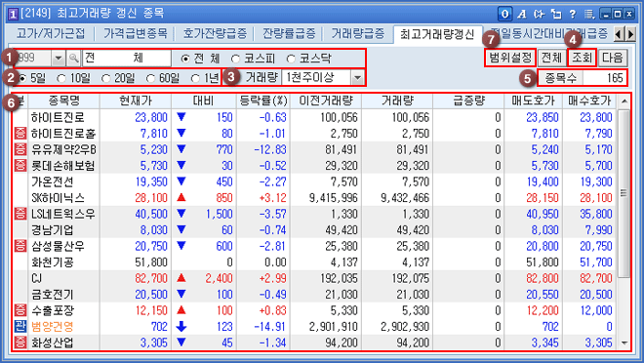Click the 범위설정 button
The height and width of the screenshot is (363, 644).
[510, 58]
